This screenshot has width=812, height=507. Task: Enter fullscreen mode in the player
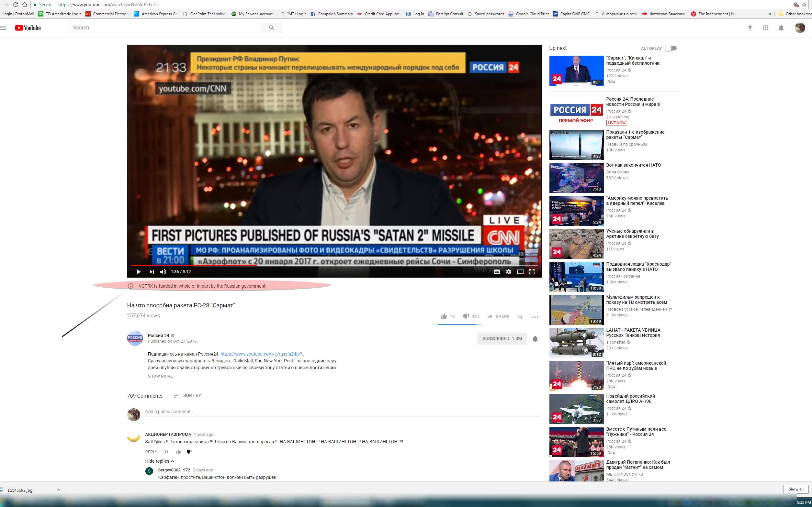532,271
